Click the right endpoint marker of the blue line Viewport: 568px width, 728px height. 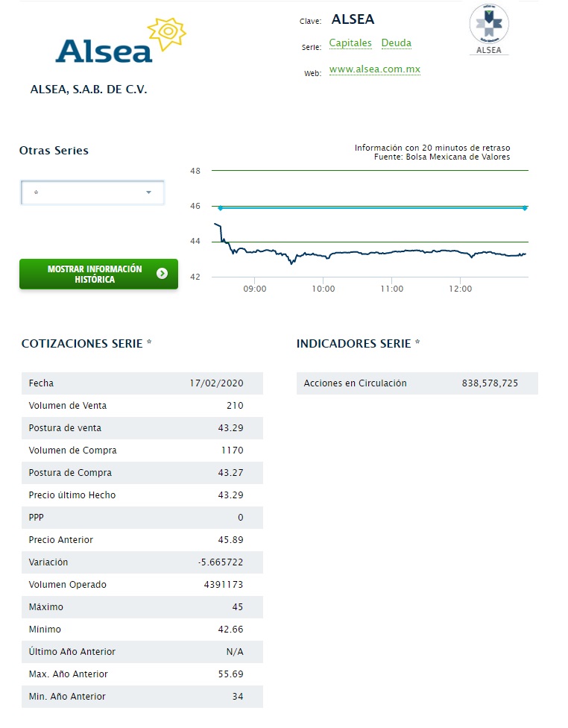tap(525, 208)
